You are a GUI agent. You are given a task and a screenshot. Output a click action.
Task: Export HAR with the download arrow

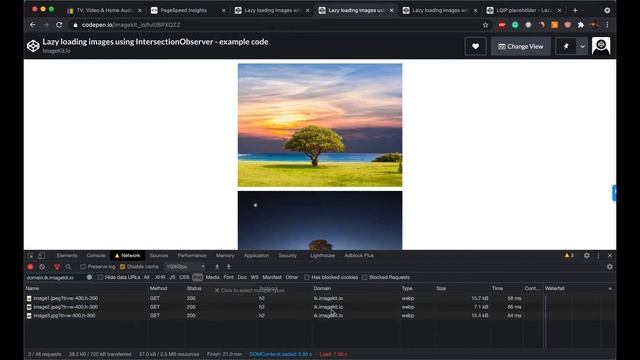tap(229, 267)
